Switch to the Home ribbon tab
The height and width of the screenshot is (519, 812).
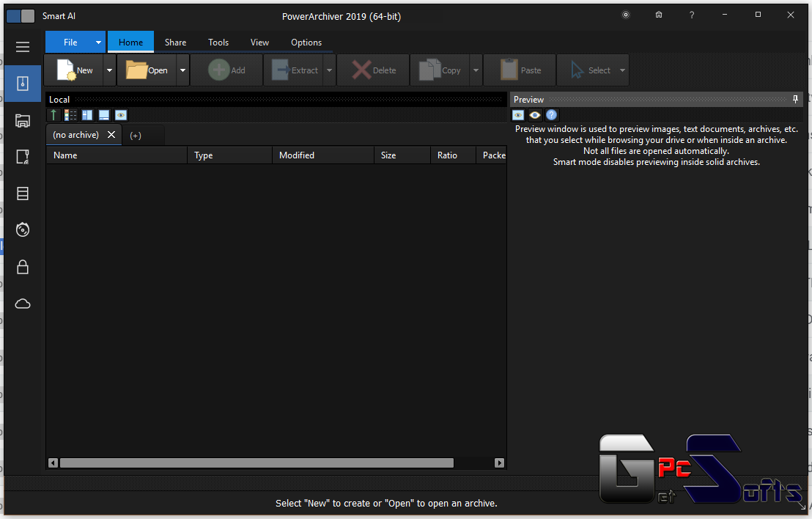[x=130, y=43]
